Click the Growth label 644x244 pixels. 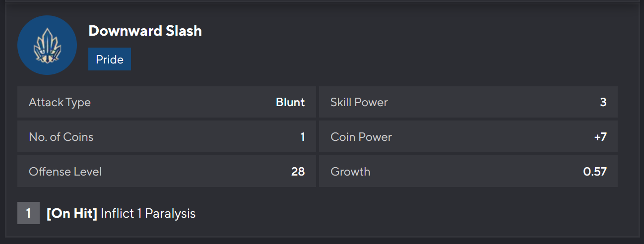tap(350, 172)
